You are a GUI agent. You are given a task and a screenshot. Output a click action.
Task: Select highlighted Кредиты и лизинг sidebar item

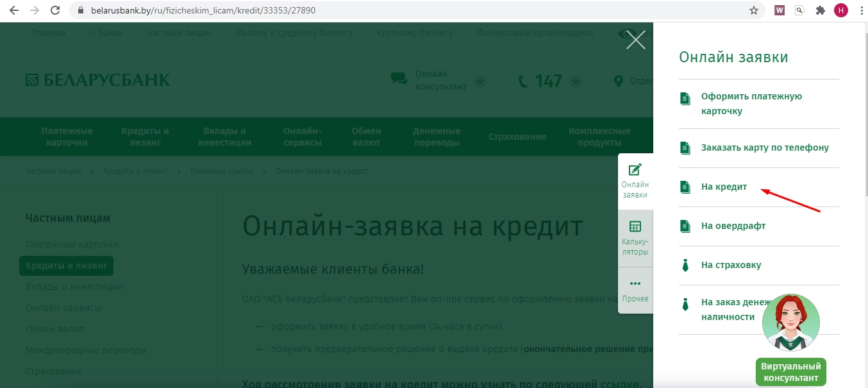tap(66, 266)
